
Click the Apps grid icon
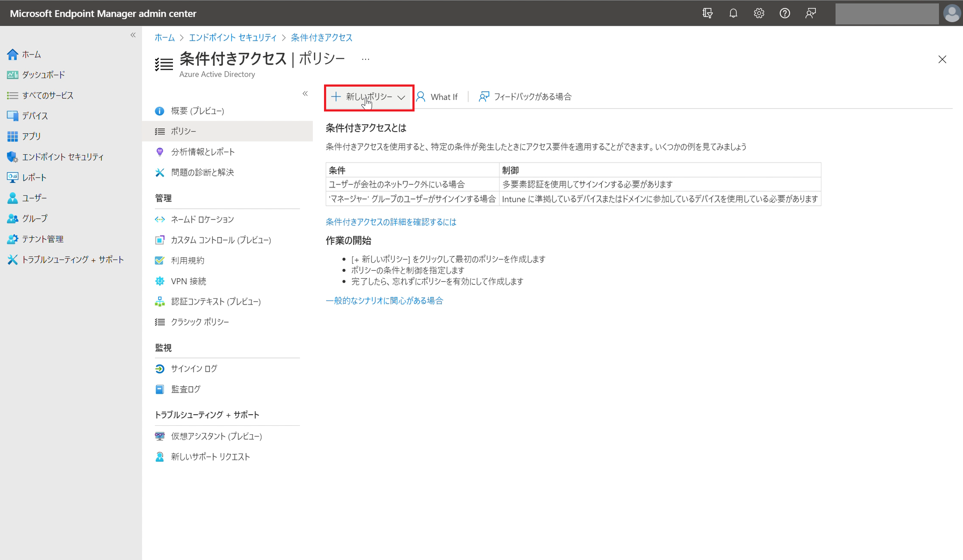pos(12,136)
